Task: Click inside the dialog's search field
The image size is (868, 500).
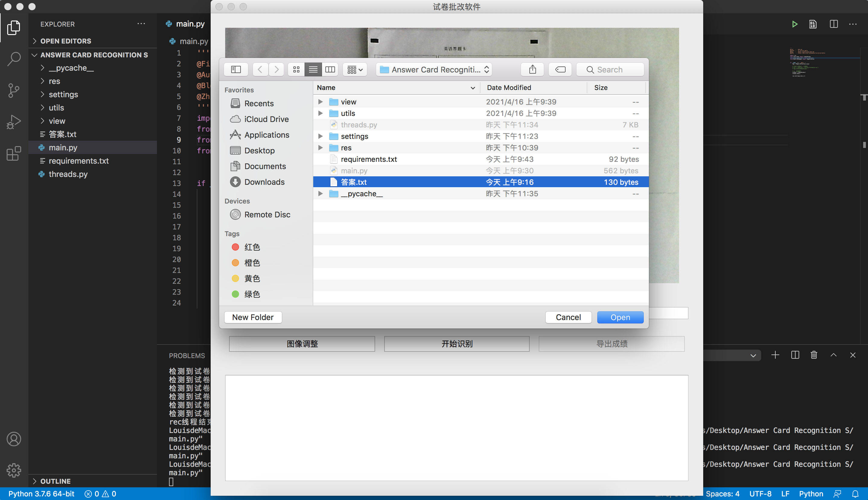Action: coord(614,69)
